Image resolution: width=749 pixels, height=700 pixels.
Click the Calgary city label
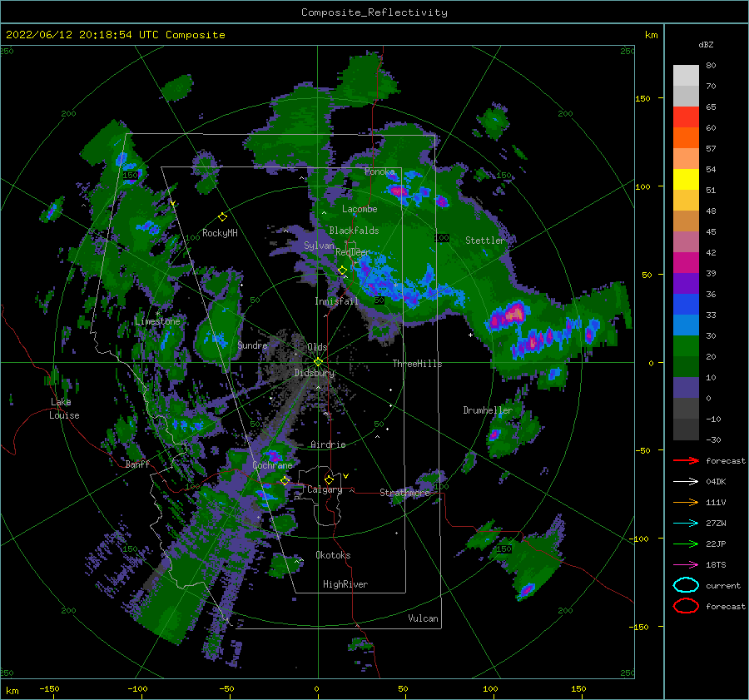[x=325, y=489]
